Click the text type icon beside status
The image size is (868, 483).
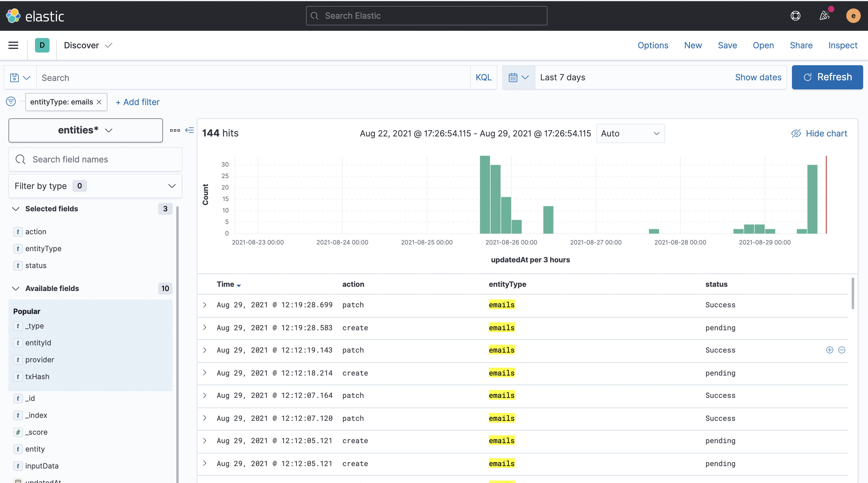(18, 266)
